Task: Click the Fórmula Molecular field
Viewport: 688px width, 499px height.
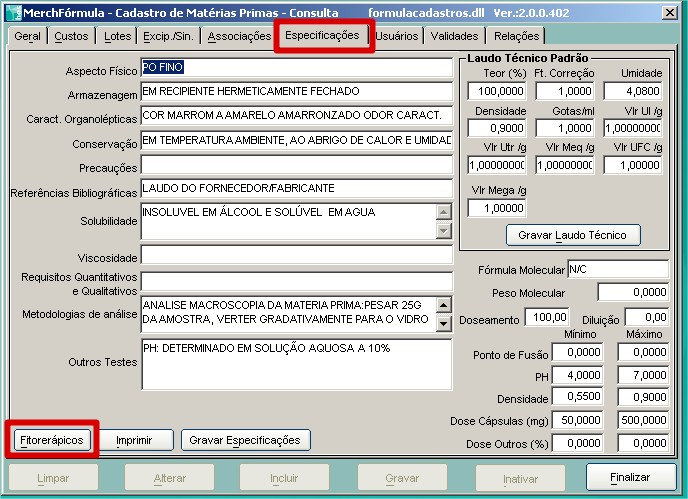Action: pos(617,269)
